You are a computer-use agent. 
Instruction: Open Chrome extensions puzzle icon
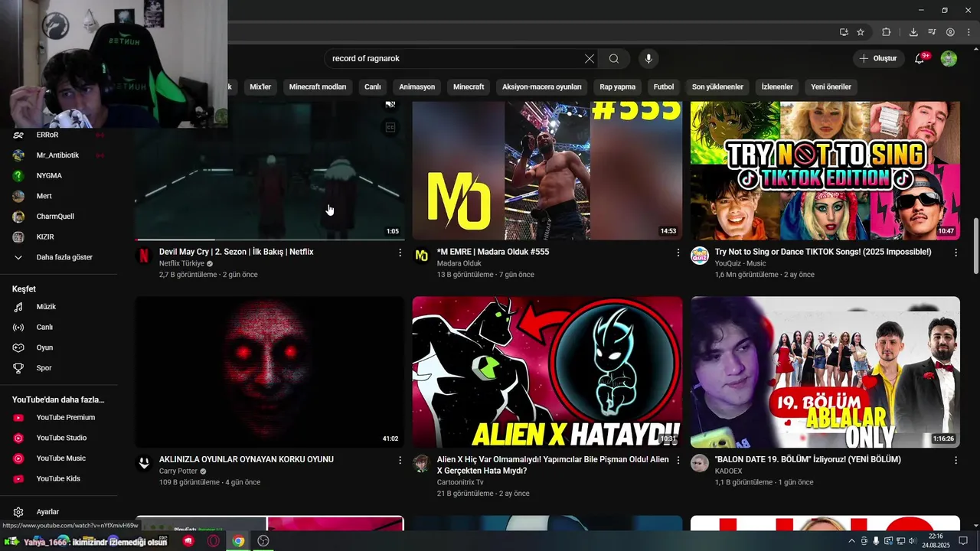(887, 32)
